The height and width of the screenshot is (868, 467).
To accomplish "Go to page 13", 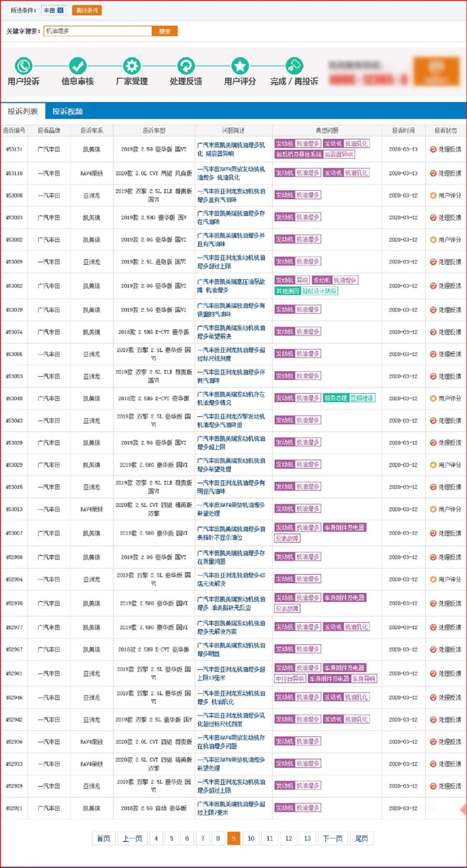I will point(307,838).
